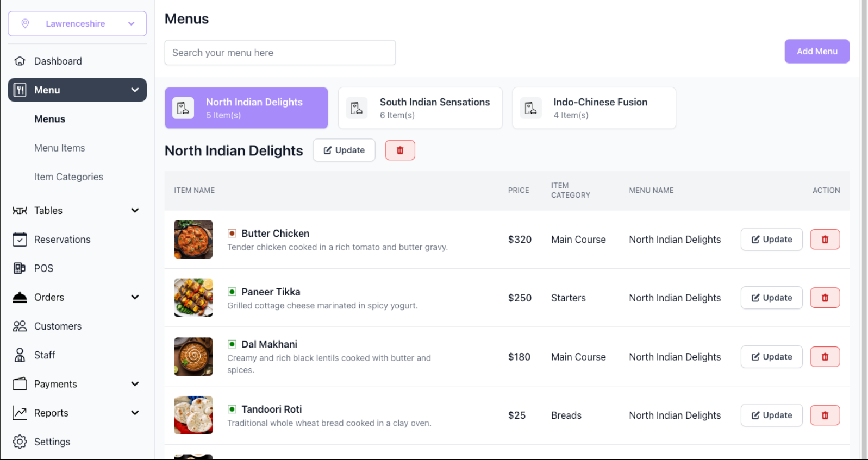Screen dimensions: 868x460
Task: Delete the Tandoori Roti item via trash icon
Action: coord(825,415)
